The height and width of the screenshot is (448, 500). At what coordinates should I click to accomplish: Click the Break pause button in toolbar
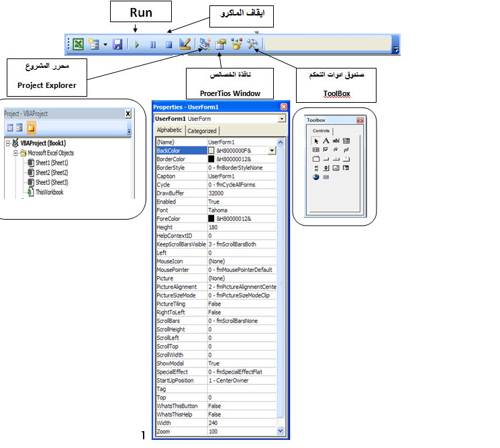click(x=153, y=45)
